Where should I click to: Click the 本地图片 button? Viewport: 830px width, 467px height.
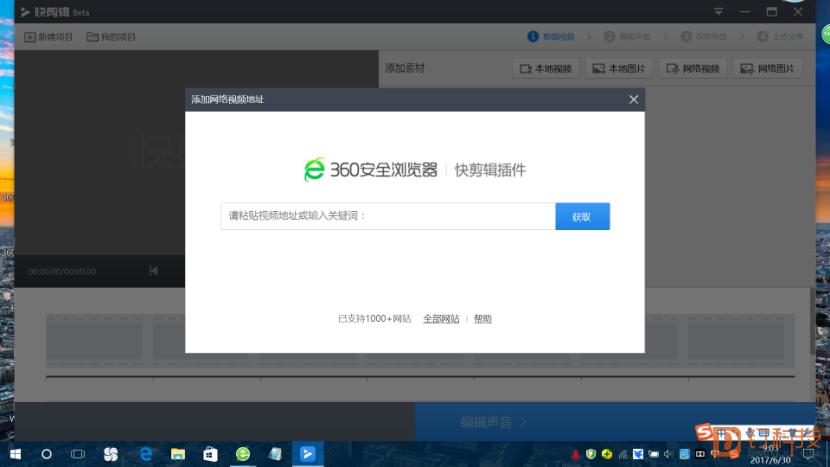click(619, 68)
